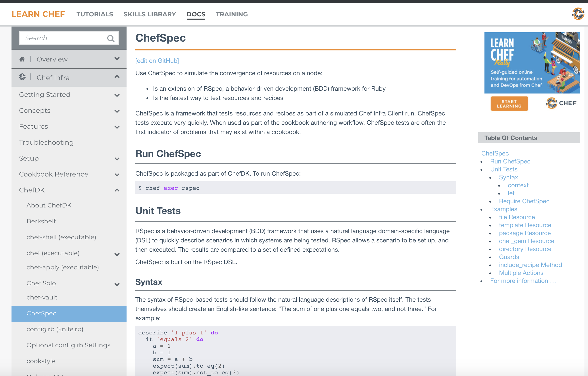Click the Run ChefSpec section heading

(168, 154)
